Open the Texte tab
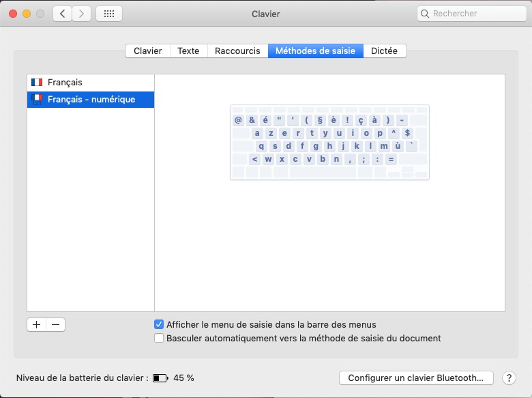The height and width of the screenshot is (398, 532). click(188, 51)
